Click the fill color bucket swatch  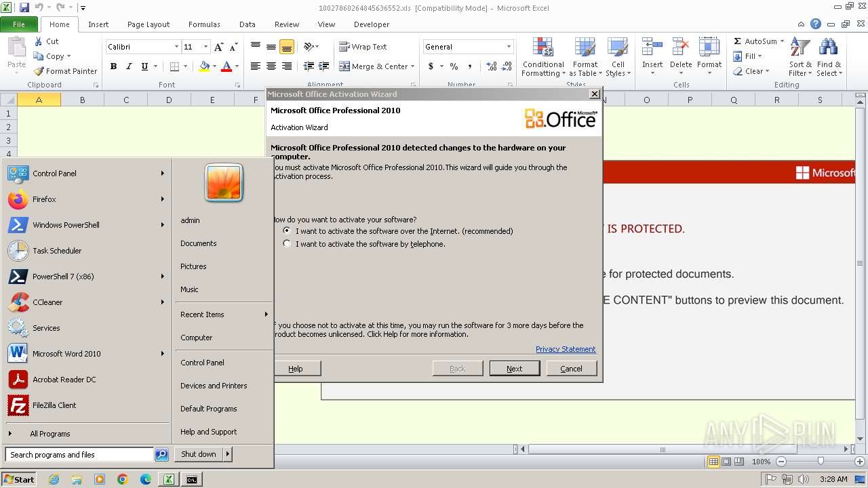click(204, 66)
